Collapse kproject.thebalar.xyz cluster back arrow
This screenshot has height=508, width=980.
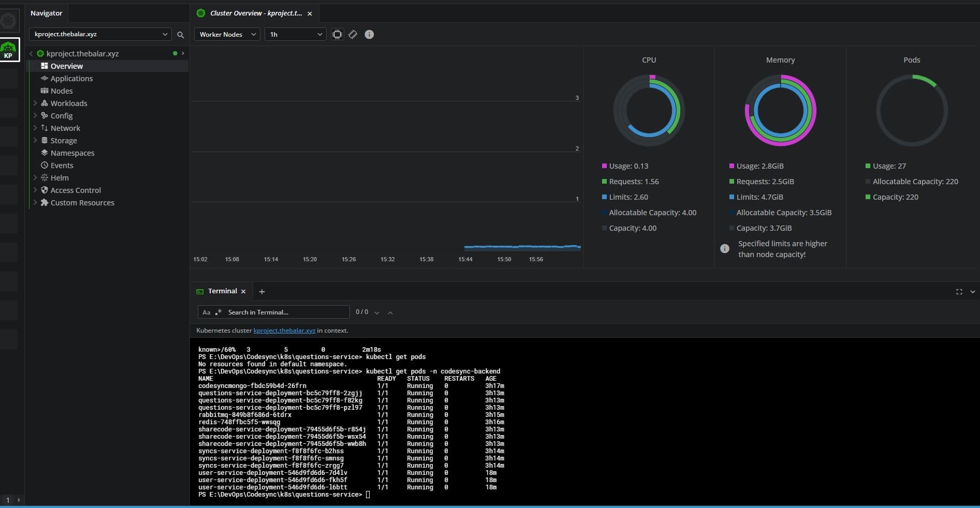coord(31,54)
